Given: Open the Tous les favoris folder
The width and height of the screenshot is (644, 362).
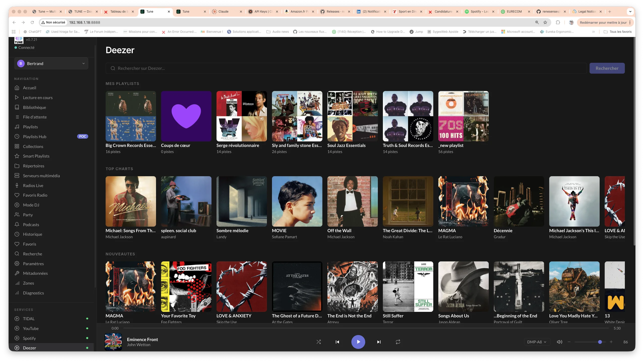Looking at the screenshot, I should [x=618, y=32].
